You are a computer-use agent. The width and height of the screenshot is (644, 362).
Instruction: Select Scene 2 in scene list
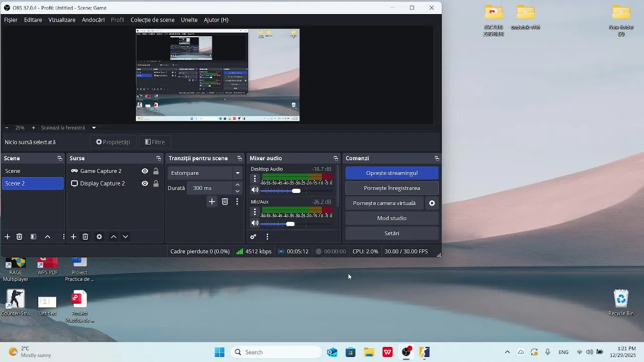point(32,184)
